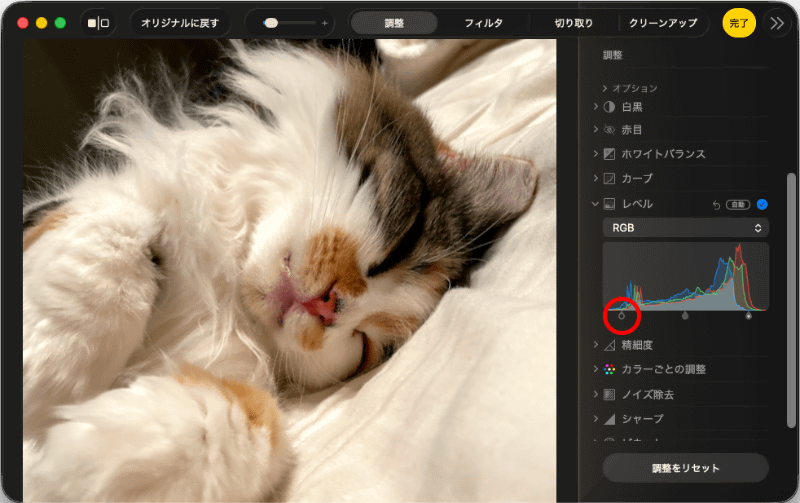Click the 赤目 red-eye icon
Screen dimensions: 800x503
point(609,130)
